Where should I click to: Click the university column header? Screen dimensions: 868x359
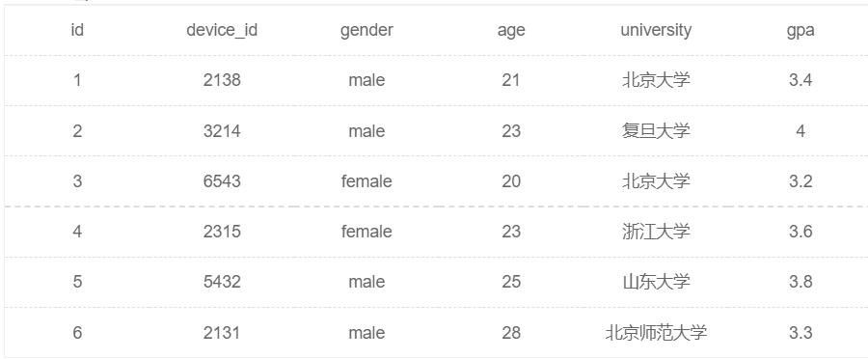click(656, 30)
